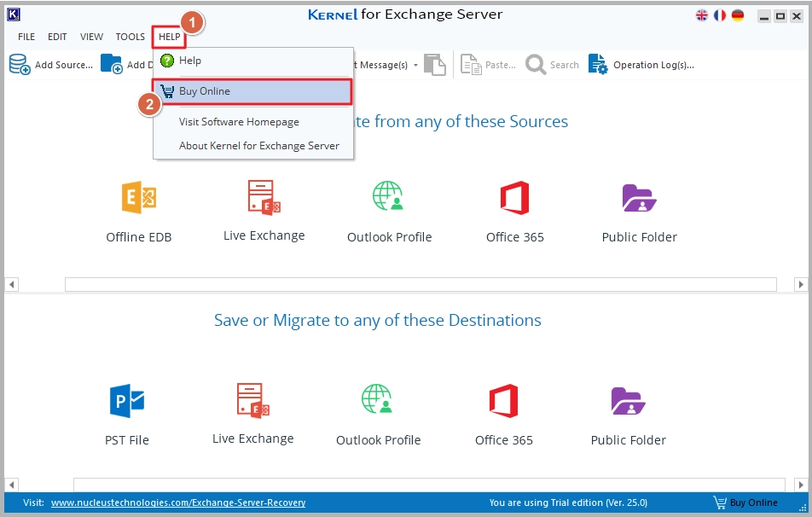Click the status bar cart icon
Image resolution: width=812 pixels, height=517 pixels.
720,502
